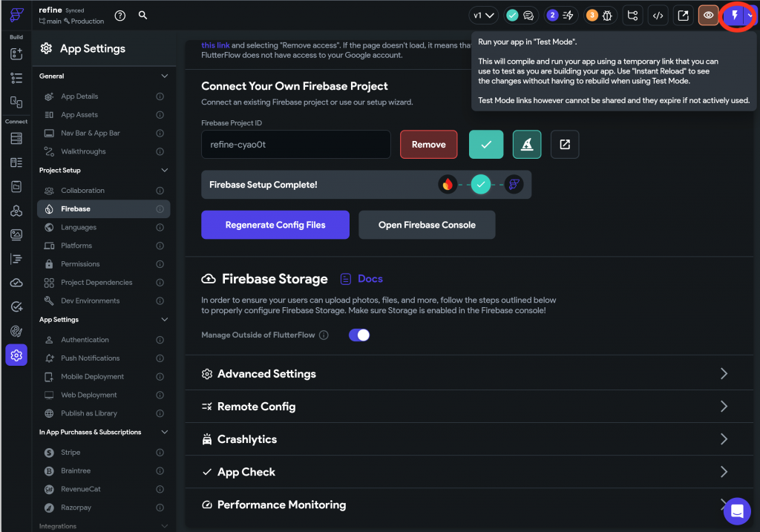The height and width of the screenshot is (532, 760).
Task: Open Firebase project in external link icon
Action: click(565, 145)
